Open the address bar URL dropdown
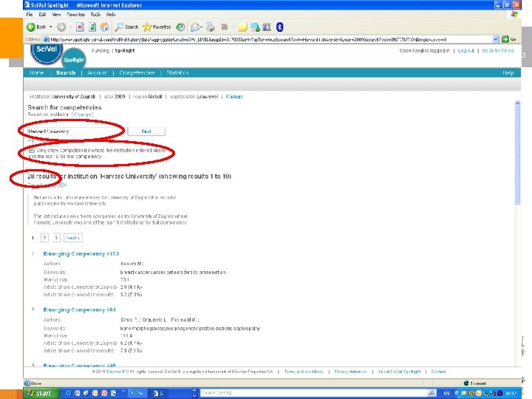The image size is (532, 399). click(x=495, y=39)
